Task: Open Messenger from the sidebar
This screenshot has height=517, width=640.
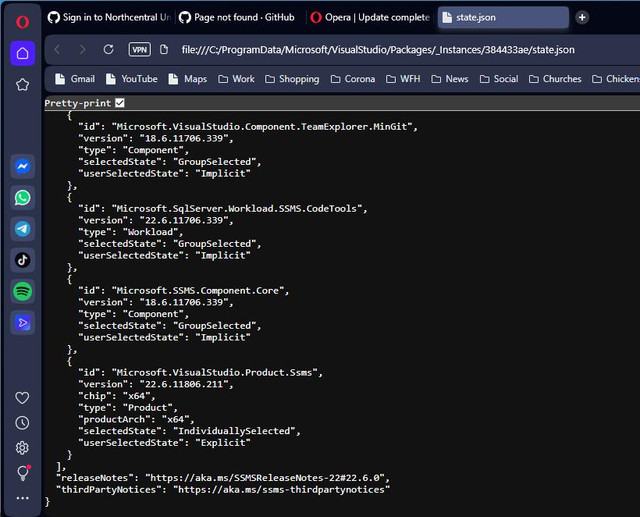Action: pos(22,166)
